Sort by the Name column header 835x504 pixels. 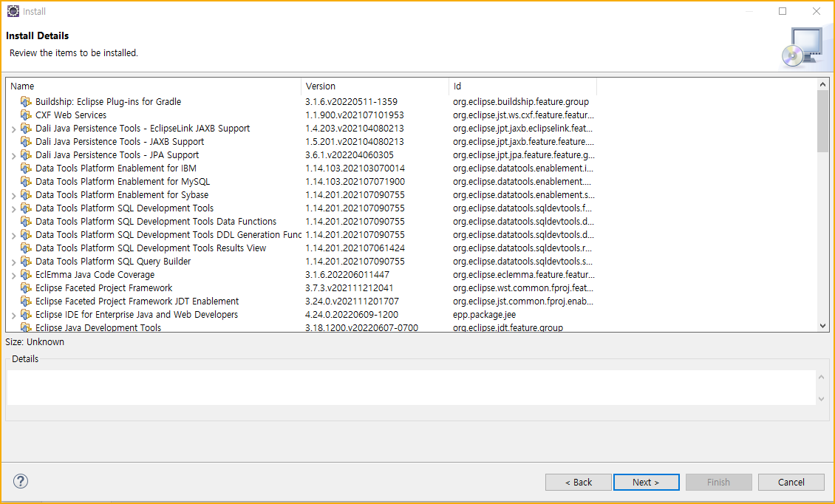(154, 86)
